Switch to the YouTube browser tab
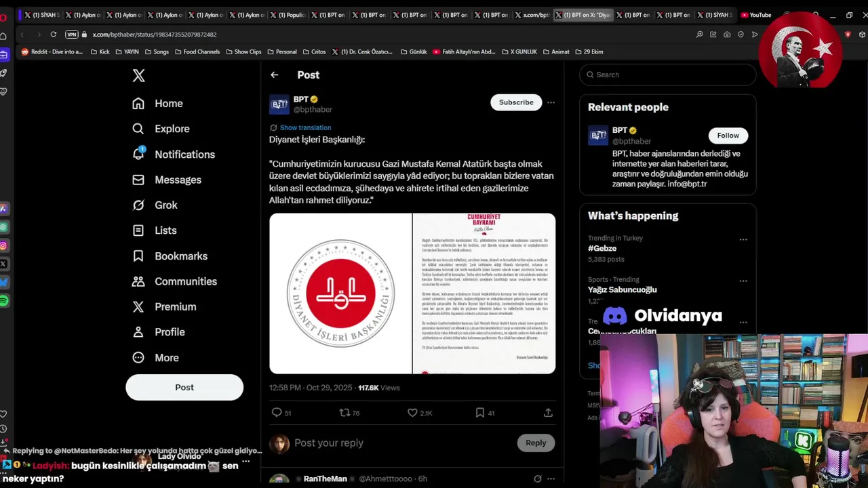868x488 pixels. point(755,15)
